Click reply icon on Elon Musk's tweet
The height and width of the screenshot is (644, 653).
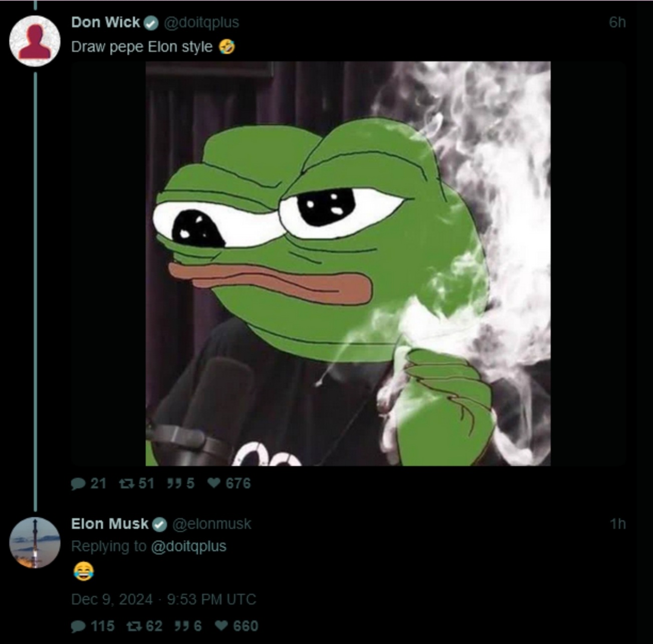click(x=78, y=626)
